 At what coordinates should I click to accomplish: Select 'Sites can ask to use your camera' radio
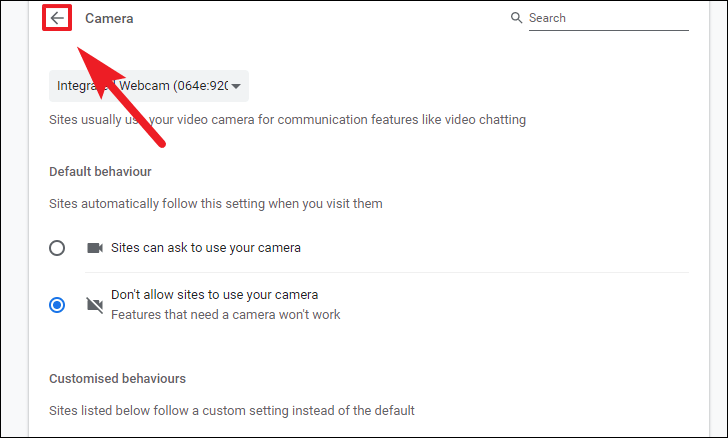click(57, 248)
